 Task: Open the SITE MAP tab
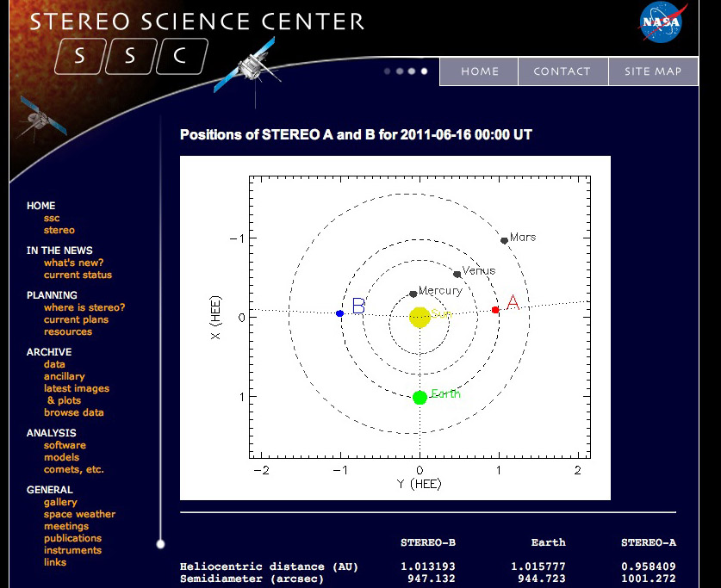[652, 71]
